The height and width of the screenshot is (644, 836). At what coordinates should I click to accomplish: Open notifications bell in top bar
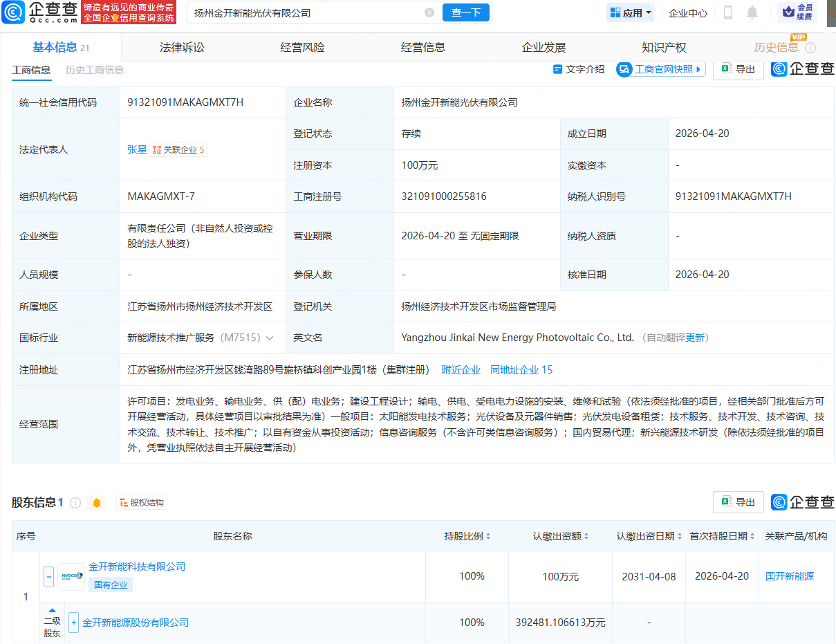(x=752, y=12)
